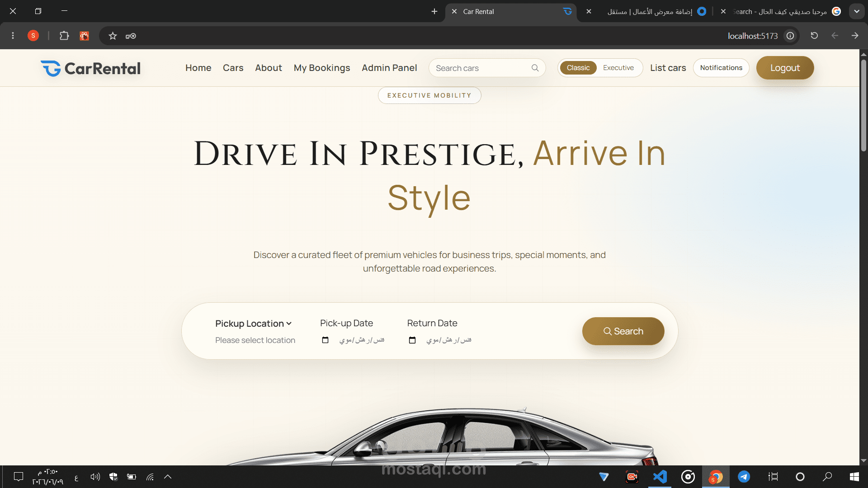The height and width of the screenshot is (488, 868).
Task: Click the battery icon in the tray
Action: pos(132,477)
